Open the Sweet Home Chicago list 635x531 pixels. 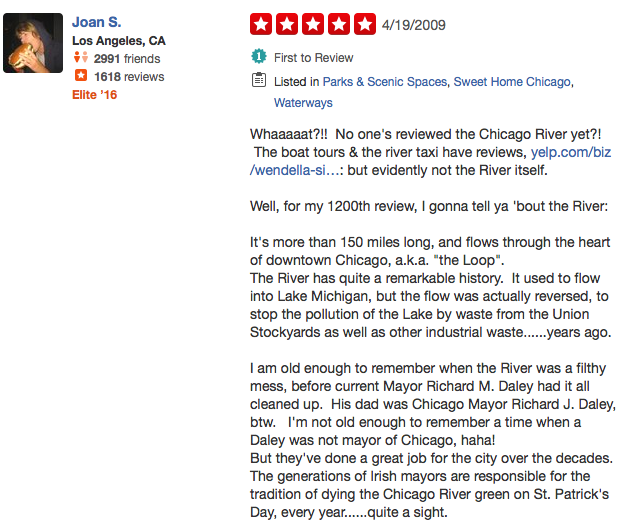[512, 82]
